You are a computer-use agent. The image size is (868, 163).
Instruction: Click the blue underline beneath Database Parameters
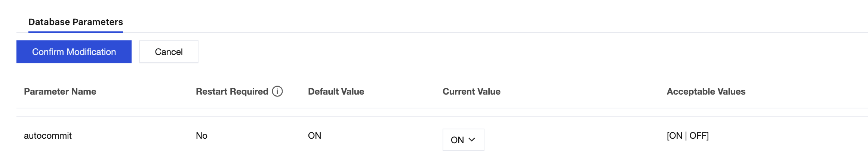click(76, 32)
